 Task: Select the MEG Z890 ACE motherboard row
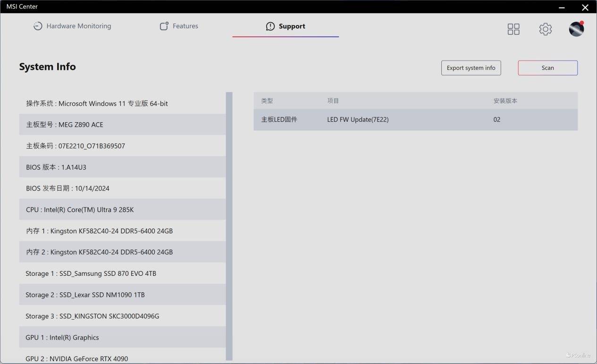[122, 124]
